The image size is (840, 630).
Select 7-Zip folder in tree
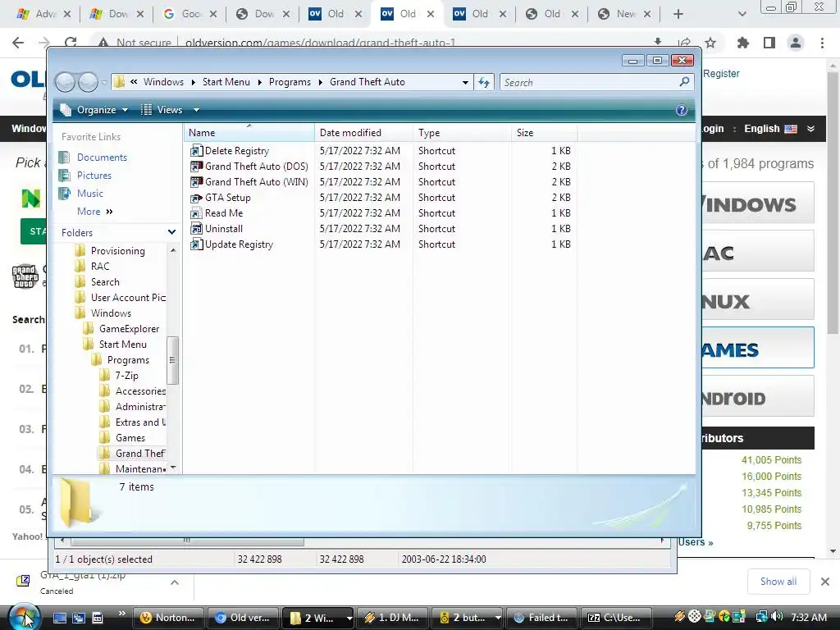[126, 376]
